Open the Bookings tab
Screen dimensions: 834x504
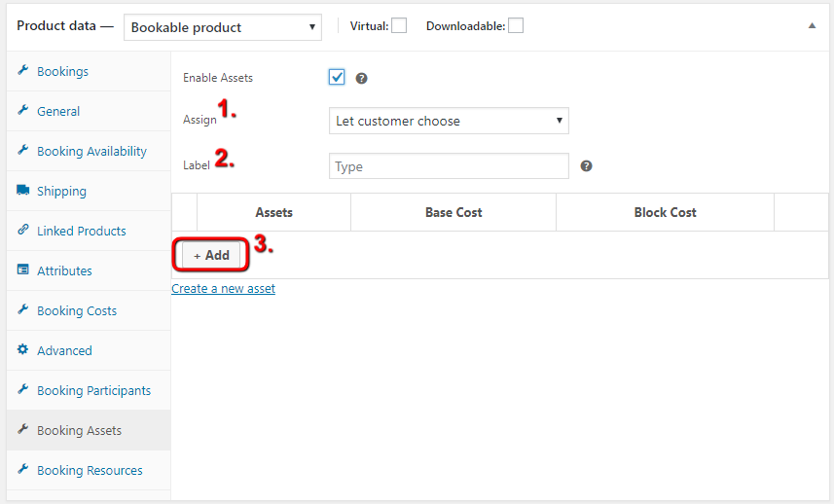tap(89, 71)
